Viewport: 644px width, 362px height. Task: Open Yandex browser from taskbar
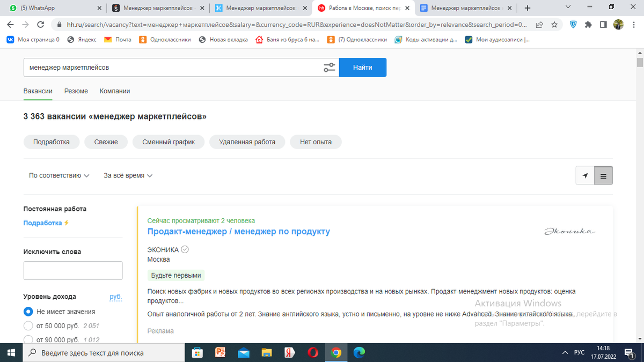[290, 352]
